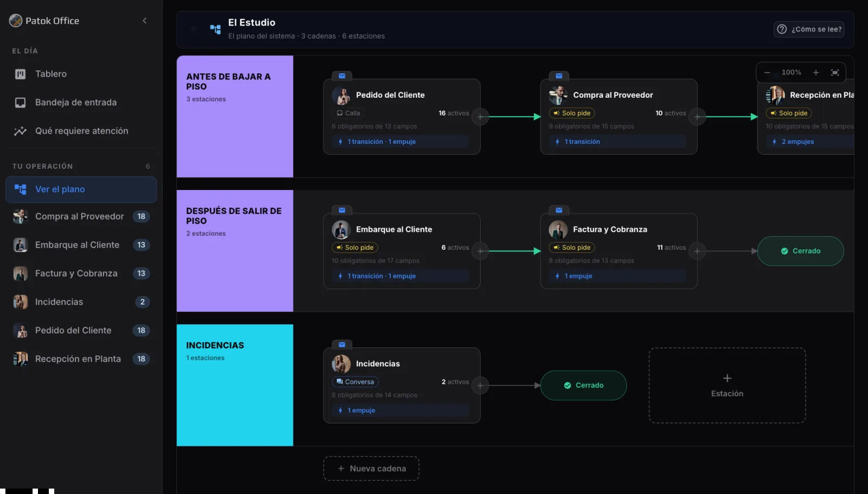The image size is (868, 494).
Task: Click Solo pide badge on Factura y Cobranza
Action: pyautogui.click(x=572, y=248)
